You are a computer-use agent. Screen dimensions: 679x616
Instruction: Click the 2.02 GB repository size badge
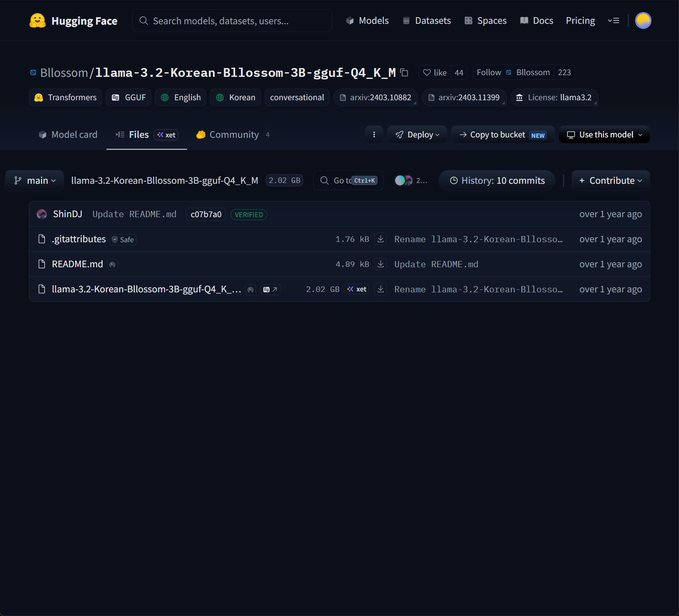pos(284,180)
